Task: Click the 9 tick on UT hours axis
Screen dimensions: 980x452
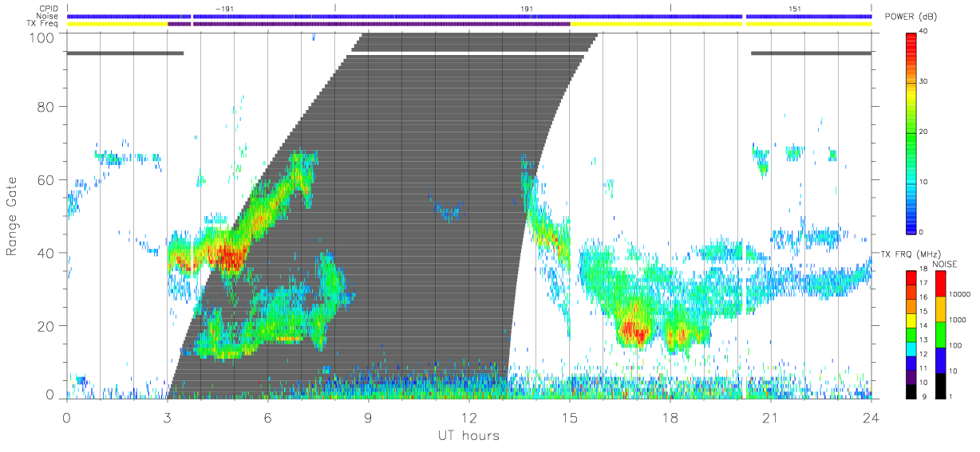Action: pyautogui.click(x=368, y=418)
